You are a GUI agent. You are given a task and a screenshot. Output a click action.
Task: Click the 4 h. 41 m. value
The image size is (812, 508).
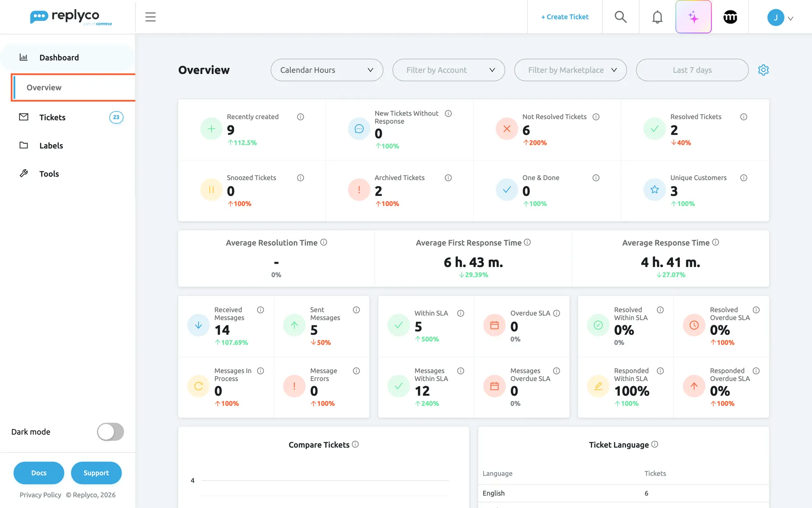point(670,262)
